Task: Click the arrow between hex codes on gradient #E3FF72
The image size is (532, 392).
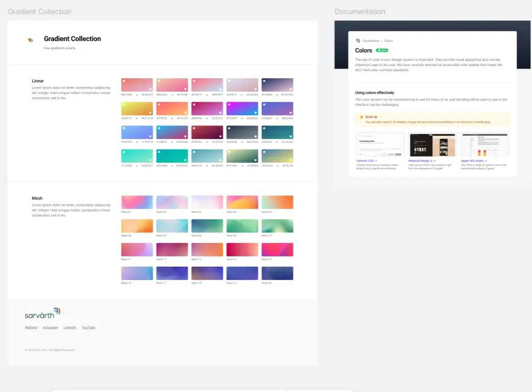Action: click(x=136, y=117)
